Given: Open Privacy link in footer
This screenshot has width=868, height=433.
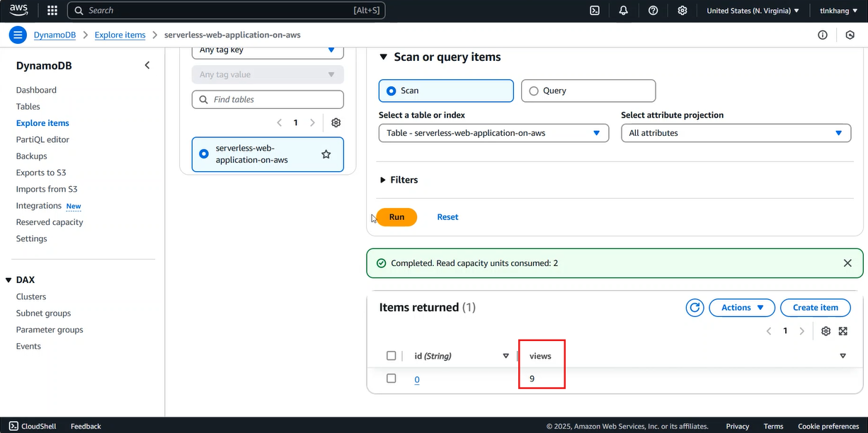Looking at the screenshot, I should click(x=738, y=426).
